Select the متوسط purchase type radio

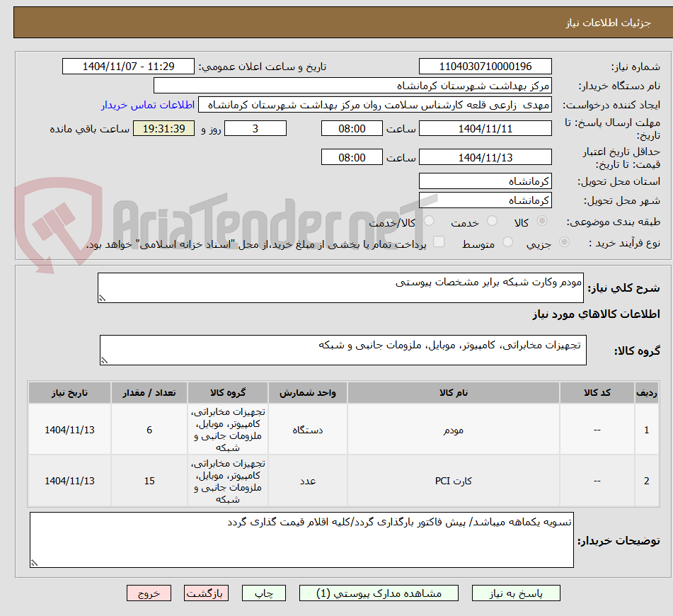click(x=507, y=242)
